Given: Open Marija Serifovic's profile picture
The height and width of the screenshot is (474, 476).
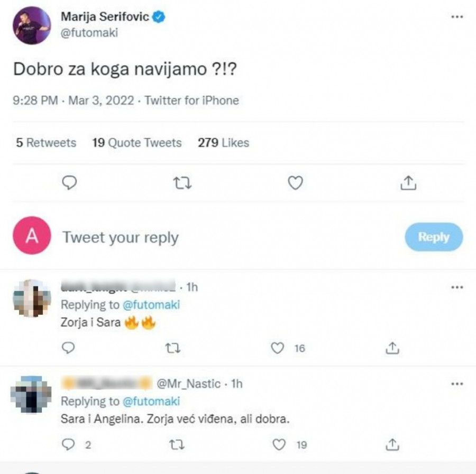Looking at the screenshot, I should coord(32,25).
